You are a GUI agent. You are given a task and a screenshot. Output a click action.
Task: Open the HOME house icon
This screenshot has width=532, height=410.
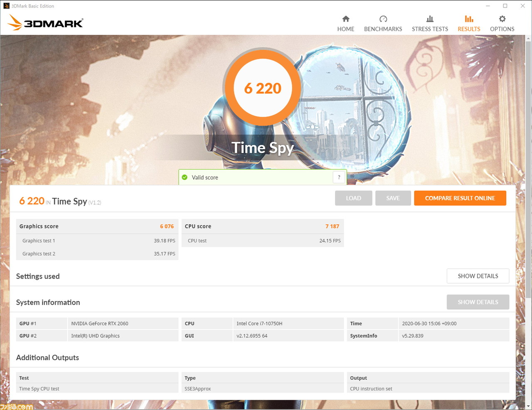tap(346, 19)
